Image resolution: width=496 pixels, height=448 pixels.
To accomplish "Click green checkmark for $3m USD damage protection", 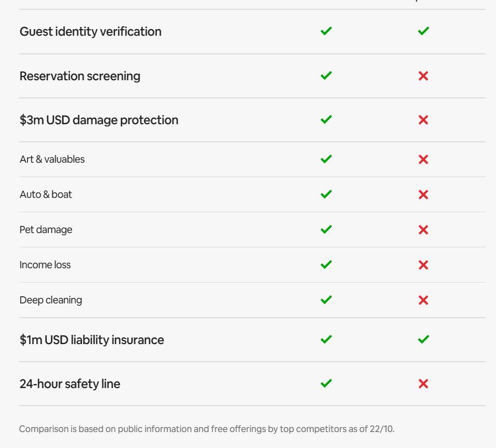I will coord(326,119).
